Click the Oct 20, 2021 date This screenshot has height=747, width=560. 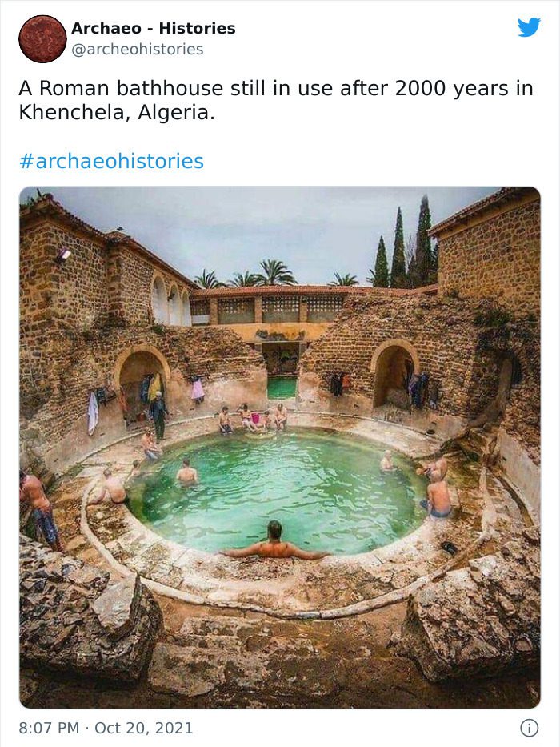[x=144, y=728]
